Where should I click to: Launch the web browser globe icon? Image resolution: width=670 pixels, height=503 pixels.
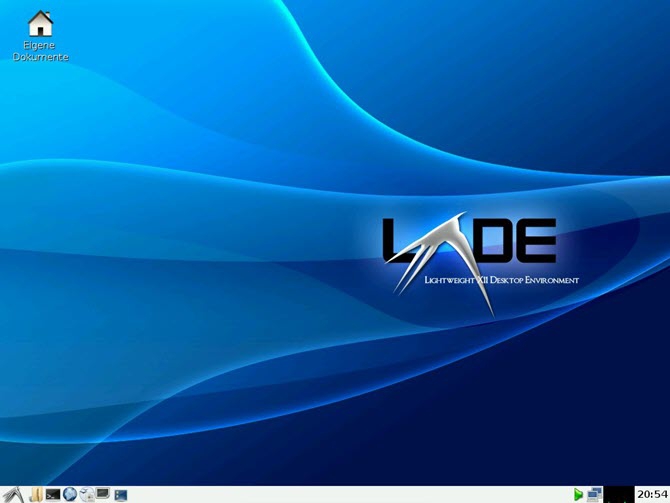[x=70, y=494]
